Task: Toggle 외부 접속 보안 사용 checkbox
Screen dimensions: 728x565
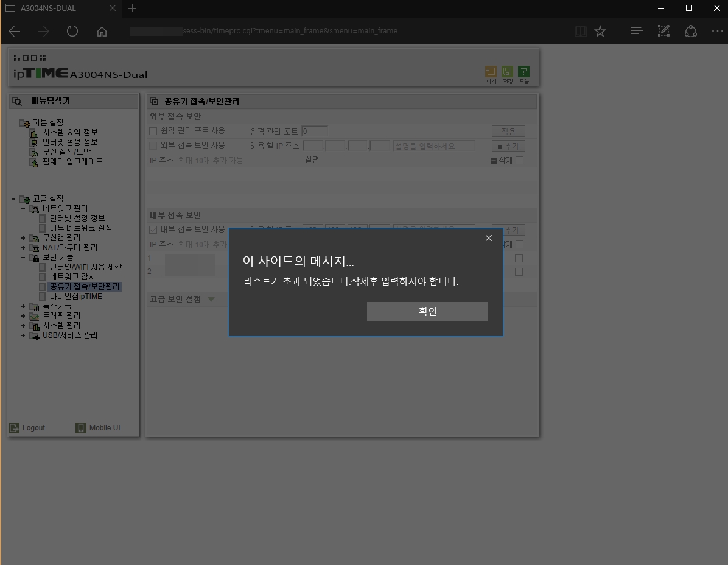Action: pos(153,146)
